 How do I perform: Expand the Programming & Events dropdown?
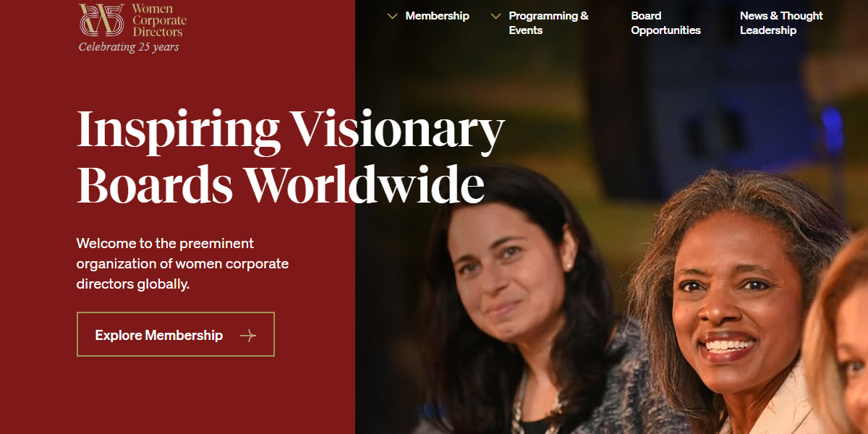(547, 22)
